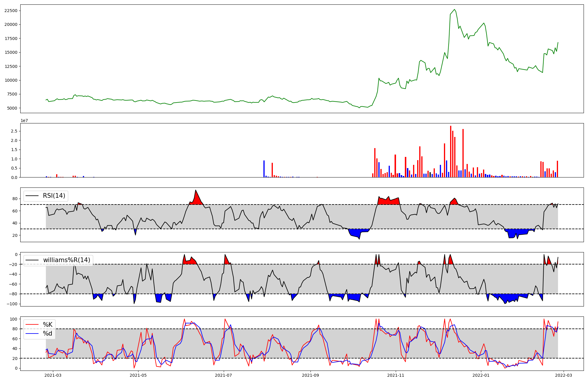Click the 2021-03 x-axis date label

click(x=53, y=375)
